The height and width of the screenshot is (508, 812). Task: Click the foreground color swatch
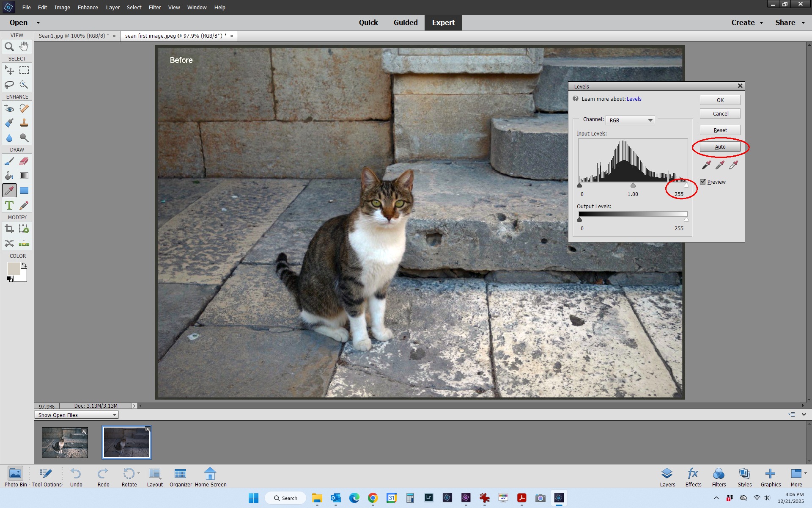(13, 268)
